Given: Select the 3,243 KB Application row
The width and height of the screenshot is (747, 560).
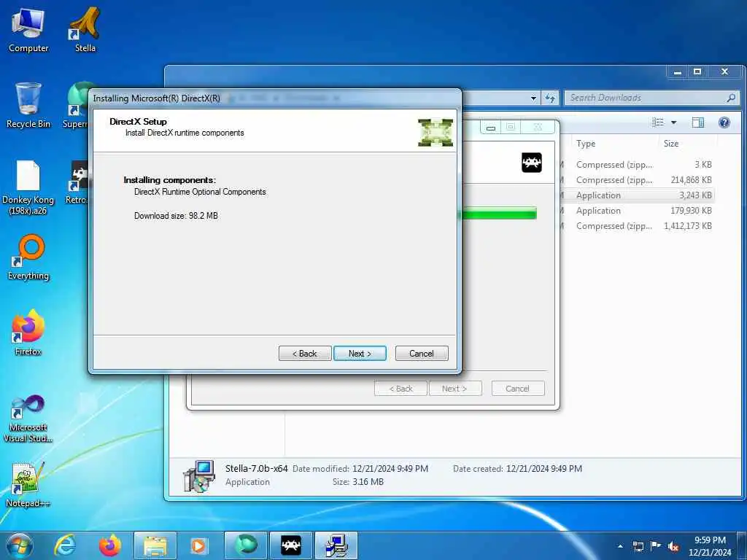Looking at the screenshot, I should click(636, 195).
